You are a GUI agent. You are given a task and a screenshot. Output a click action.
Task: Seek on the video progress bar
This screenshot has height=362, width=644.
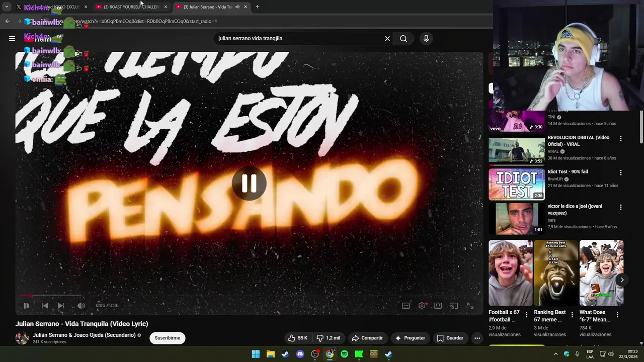249,295
